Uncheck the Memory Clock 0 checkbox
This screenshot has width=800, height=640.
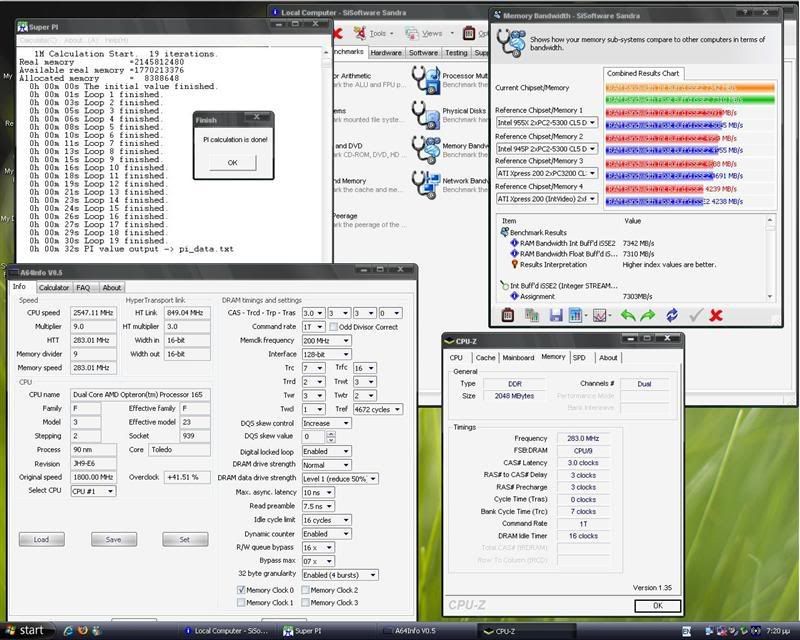click(x=239, y=590)
